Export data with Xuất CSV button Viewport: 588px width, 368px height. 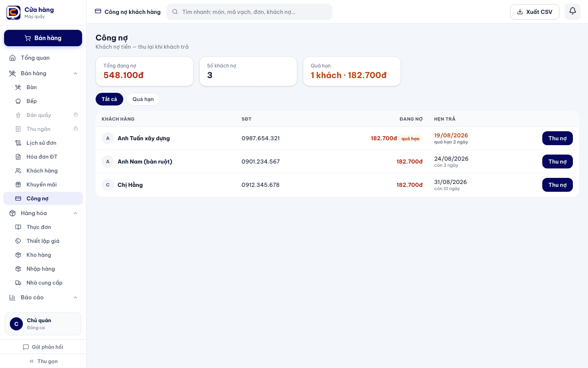535,12
